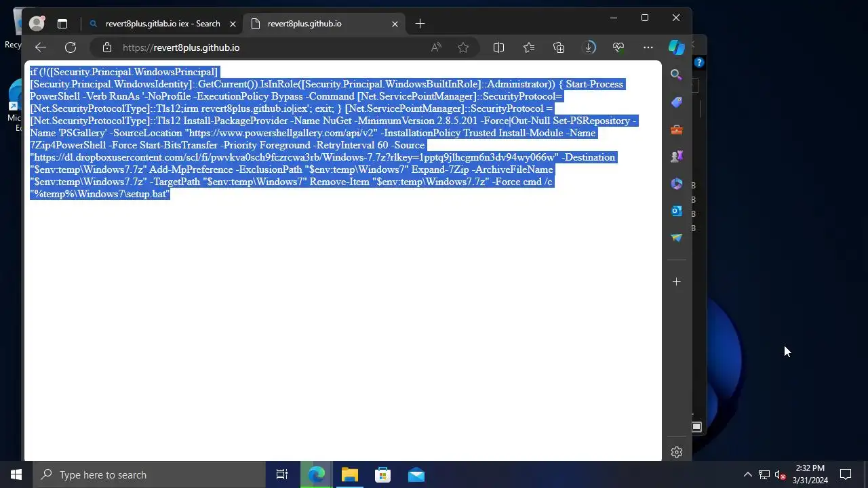Image resolution: width=868 pixels, height=488 pixels.
Task: Show hidden system tray icons
Action: point(747,474)
